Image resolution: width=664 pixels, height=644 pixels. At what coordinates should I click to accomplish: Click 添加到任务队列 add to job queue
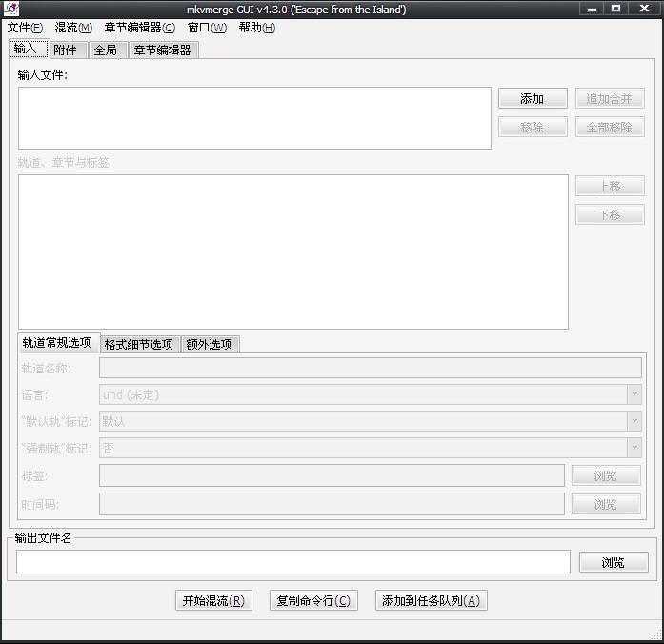[432, 601]
